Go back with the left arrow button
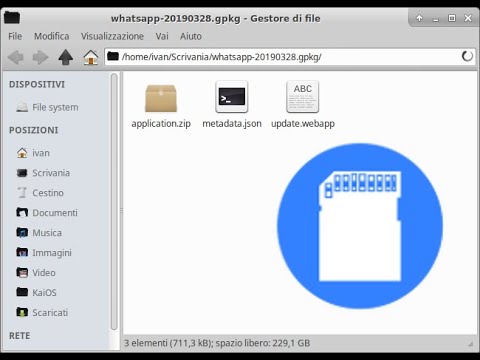 point(15,57)
